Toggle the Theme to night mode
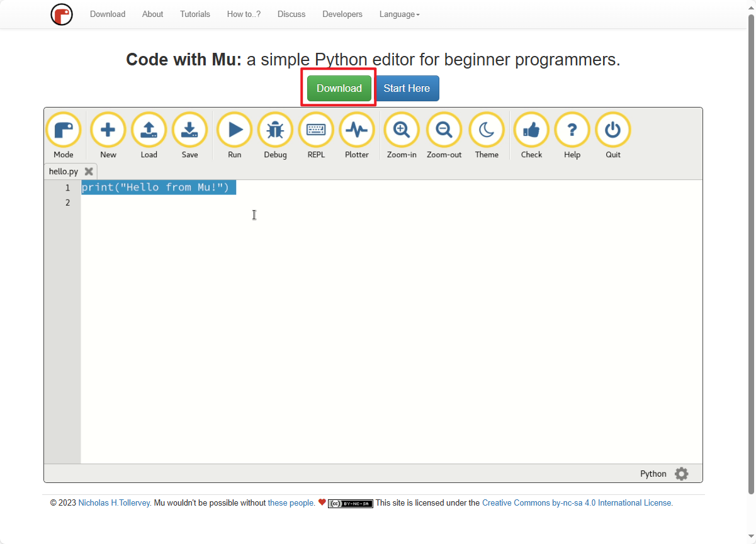 [x=487, y=130]
